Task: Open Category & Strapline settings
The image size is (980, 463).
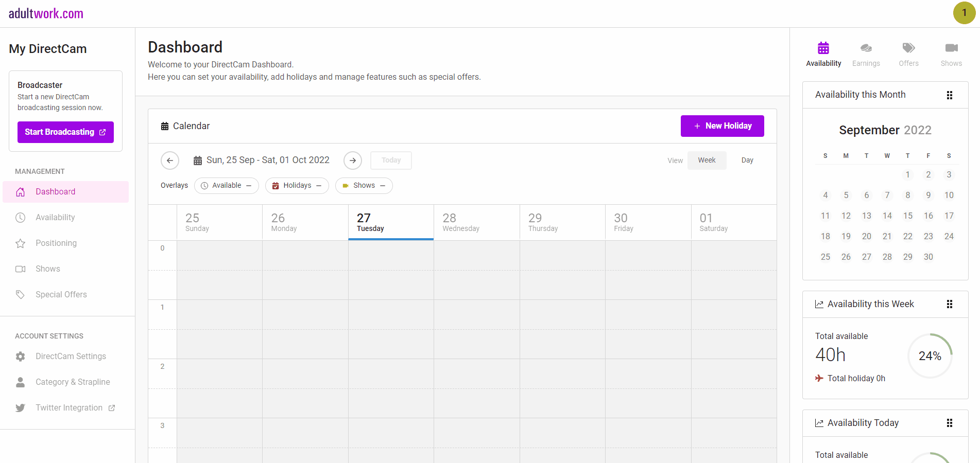Action: [x=65, y=382]
